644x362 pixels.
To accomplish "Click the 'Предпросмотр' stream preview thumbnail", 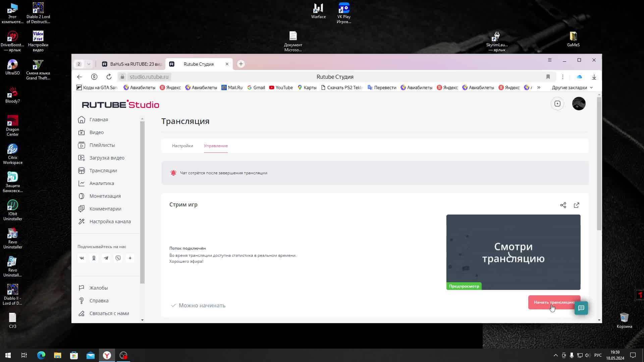I will click(513, 252).
